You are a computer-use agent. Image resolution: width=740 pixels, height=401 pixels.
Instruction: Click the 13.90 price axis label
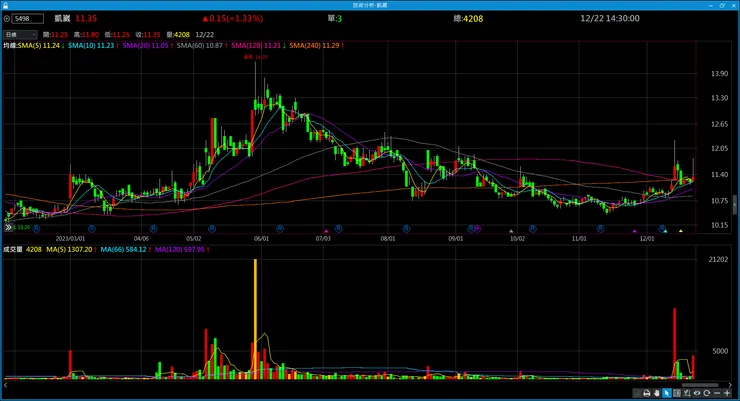(x=719, y=74)
